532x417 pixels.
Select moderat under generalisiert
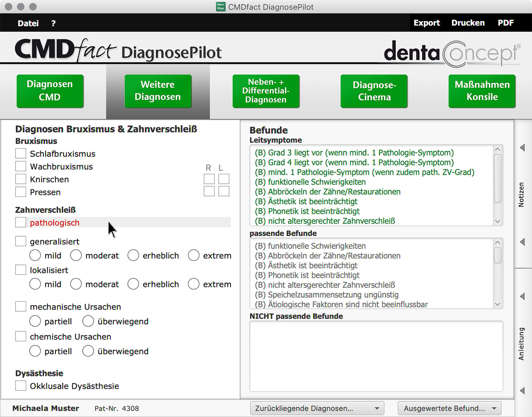click(76, 255)
